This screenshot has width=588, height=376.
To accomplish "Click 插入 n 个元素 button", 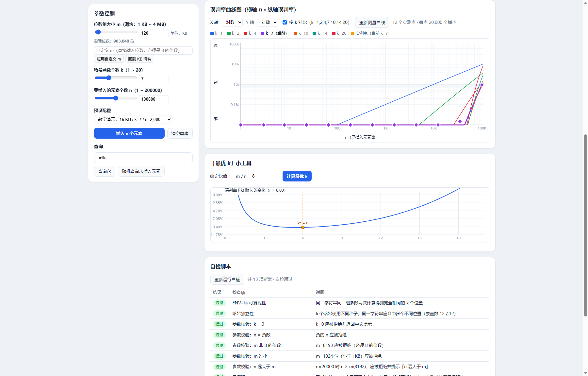I will 129,133.
